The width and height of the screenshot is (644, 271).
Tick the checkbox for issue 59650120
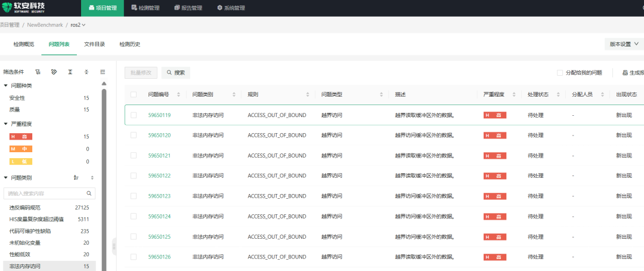(x=134, y=135)
